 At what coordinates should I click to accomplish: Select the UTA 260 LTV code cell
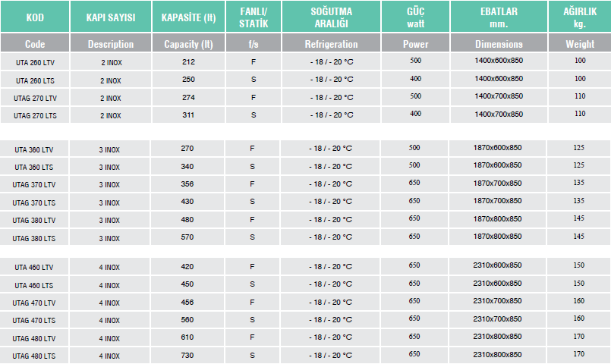click(x=34, y=61)
